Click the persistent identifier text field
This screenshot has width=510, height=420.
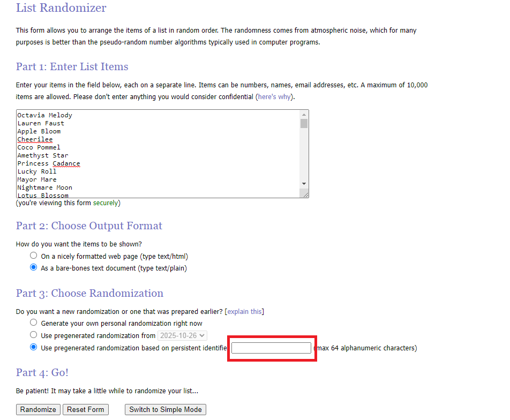coord(271,348)
